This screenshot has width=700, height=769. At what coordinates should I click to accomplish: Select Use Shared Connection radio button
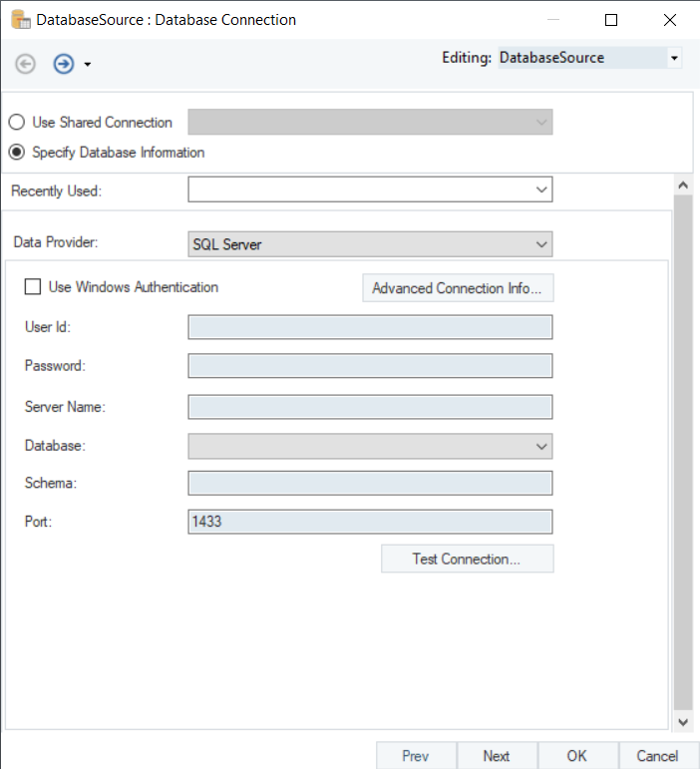click(17, 123)
